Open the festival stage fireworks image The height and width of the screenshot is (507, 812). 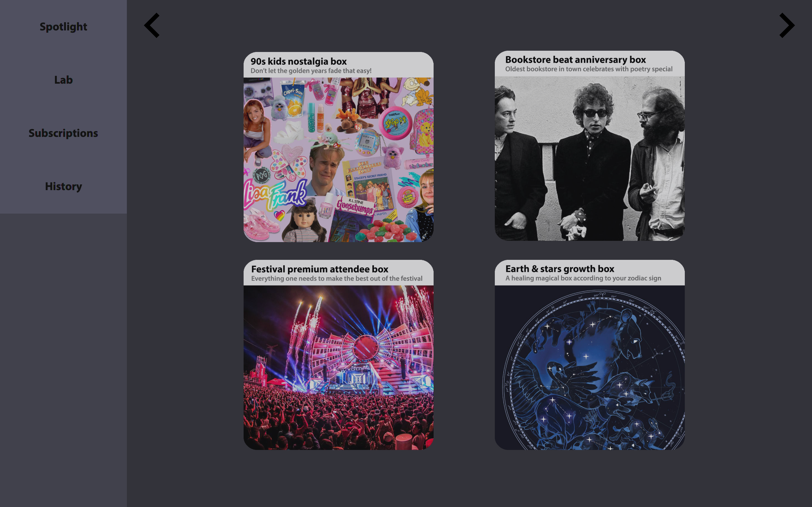click(338, 368)
